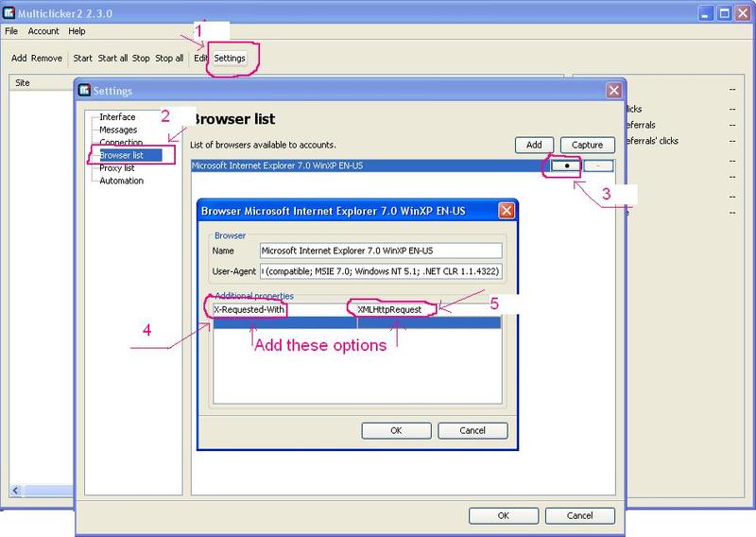The height and width of the screenshot is (537, 756).
Task: Click the browser Name input field
Action: [381, 251]
